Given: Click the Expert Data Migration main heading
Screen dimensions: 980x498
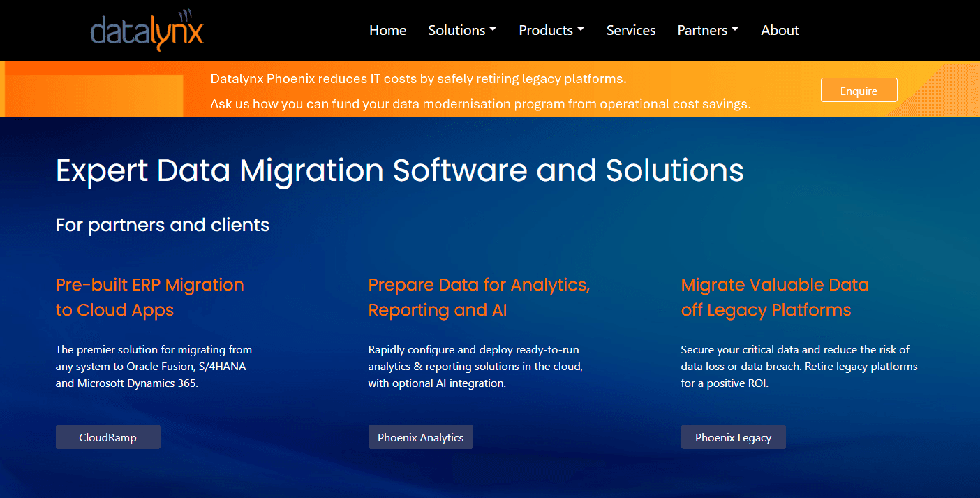Looking at the screenshot, I should (399, 171).
